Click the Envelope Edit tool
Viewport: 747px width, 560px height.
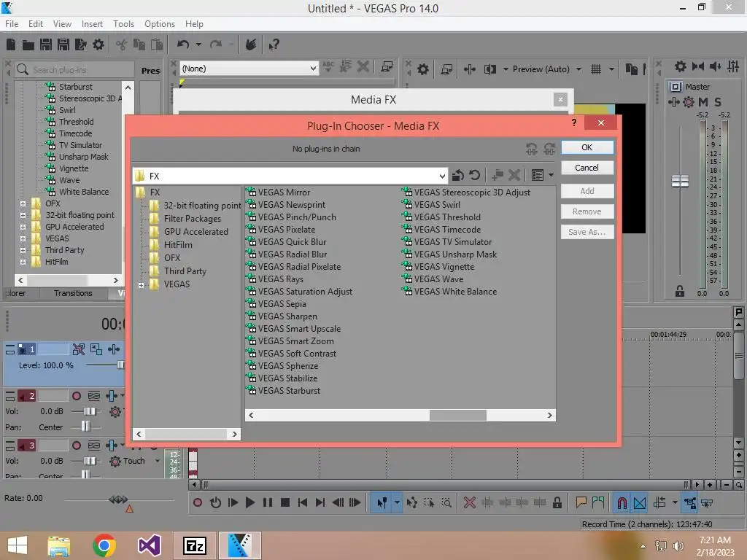[412, 503]
